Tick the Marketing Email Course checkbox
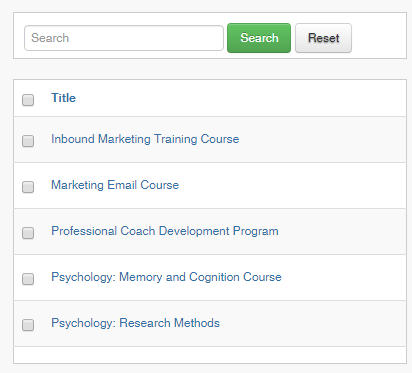 tap(28, 187)
